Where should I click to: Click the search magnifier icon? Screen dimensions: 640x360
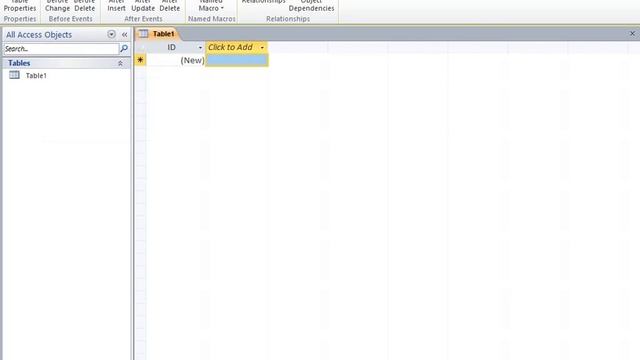click(124, 49)
